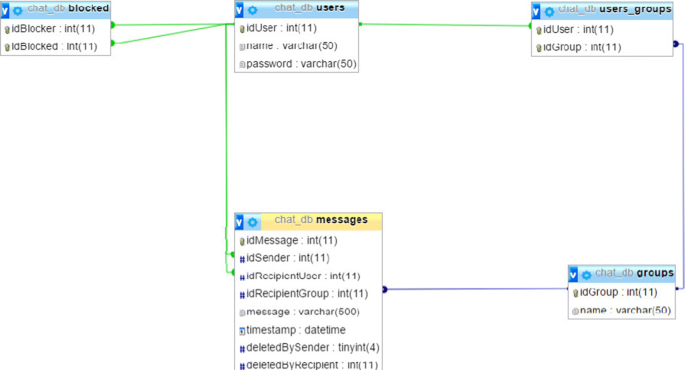
Task: Open the gear options on users table
Action: tap(253, 10)
